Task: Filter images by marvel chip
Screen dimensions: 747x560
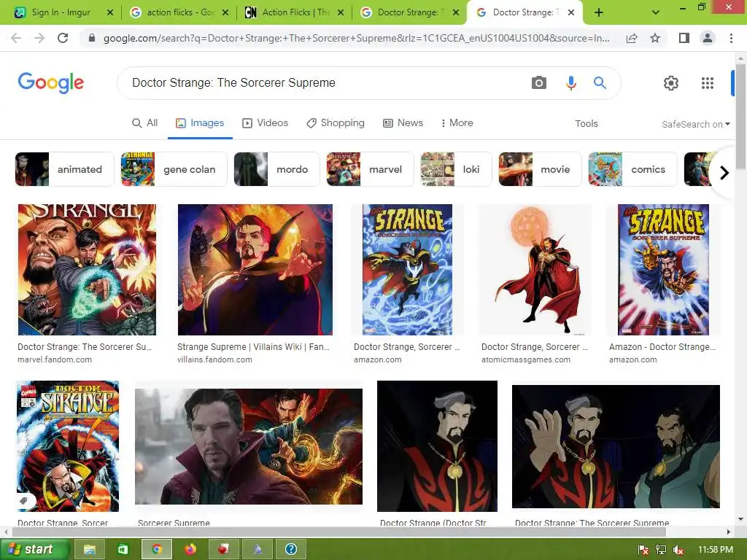Action: (x=370, y=169)
